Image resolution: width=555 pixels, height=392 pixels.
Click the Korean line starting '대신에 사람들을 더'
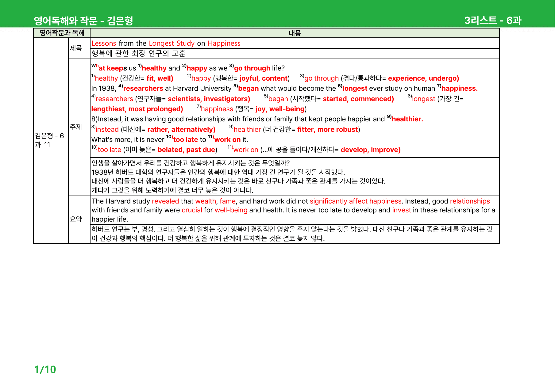pyautogui.click(x=238, y=181)
